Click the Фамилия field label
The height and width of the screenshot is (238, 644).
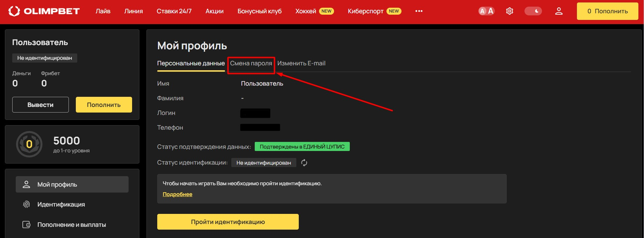(170, 98)
